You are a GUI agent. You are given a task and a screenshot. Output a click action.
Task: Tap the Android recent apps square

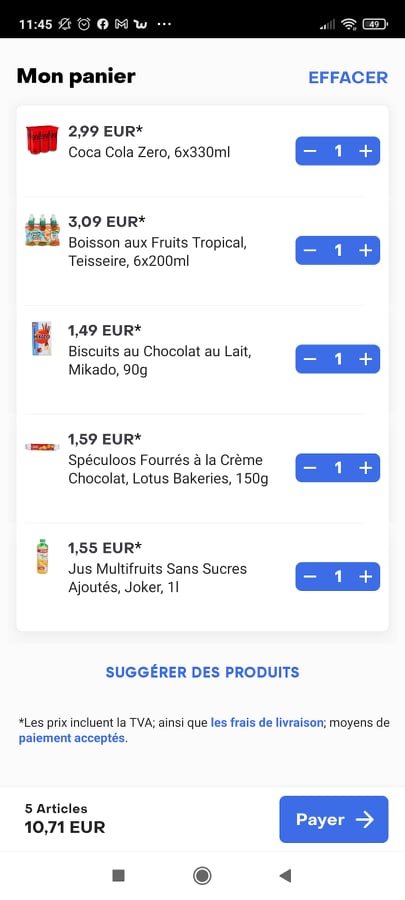pyautogui.click(x=118, y=875)
